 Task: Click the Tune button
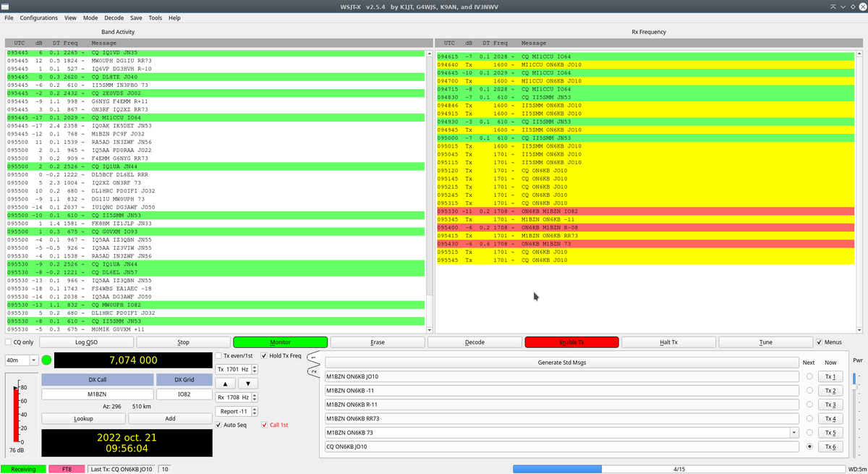click(765, 342)
